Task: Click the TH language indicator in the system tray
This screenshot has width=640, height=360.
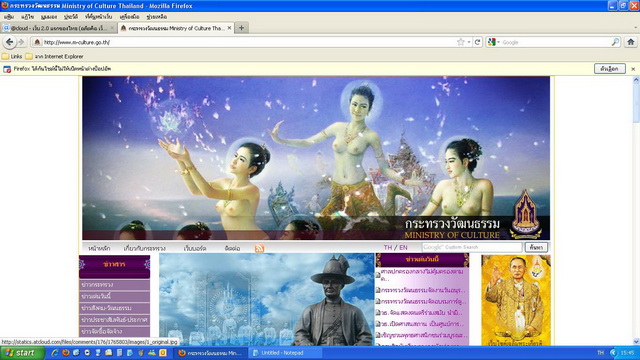Action: tap(600, 353)
